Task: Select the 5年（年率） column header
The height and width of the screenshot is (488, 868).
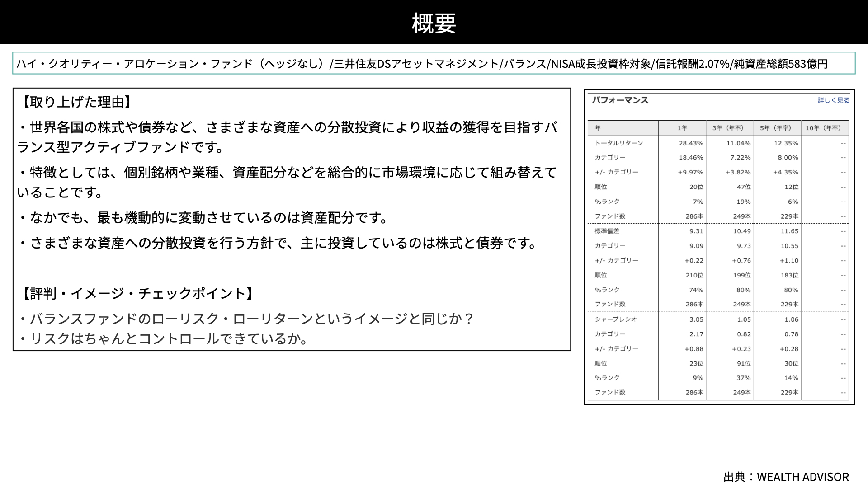Action: click(x=777, y=128)
